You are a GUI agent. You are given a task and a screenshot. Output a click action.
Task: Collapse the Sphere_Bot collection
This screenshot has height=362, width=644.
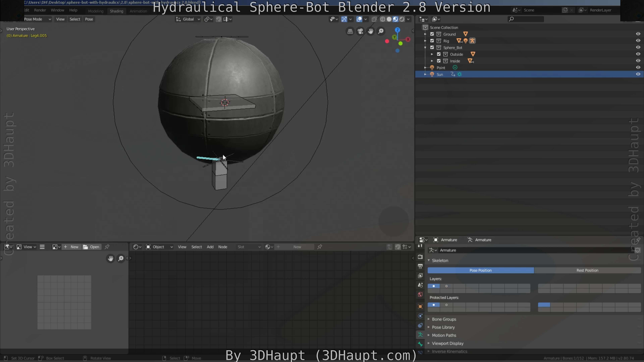[x=425, y=47]
